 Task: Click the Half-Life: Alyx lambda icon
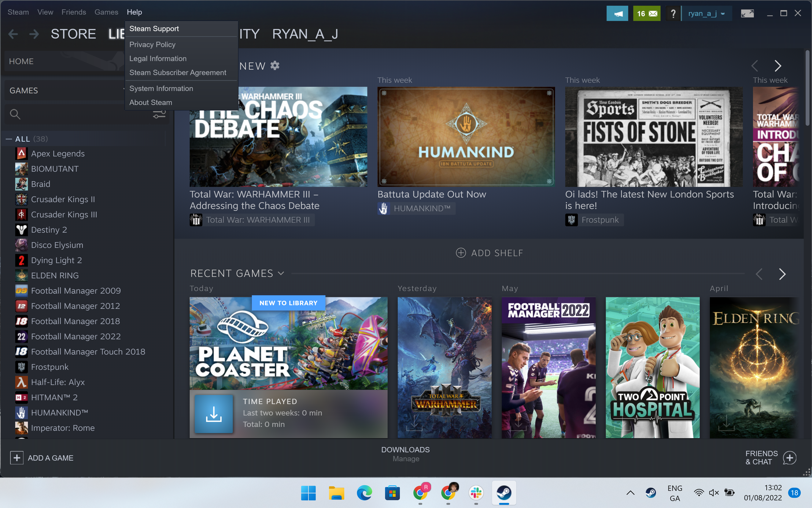(x=22, y=382)
